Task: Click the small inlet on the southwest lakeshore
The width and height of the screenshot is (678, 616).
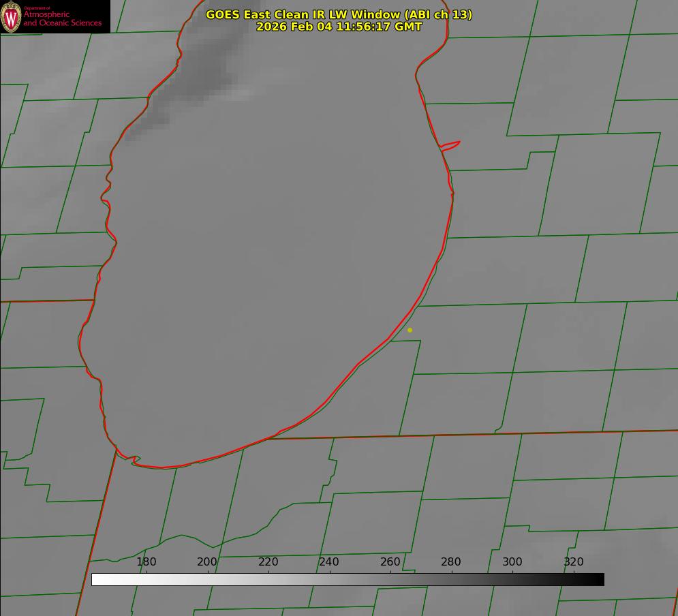Action: pos(135,460)
